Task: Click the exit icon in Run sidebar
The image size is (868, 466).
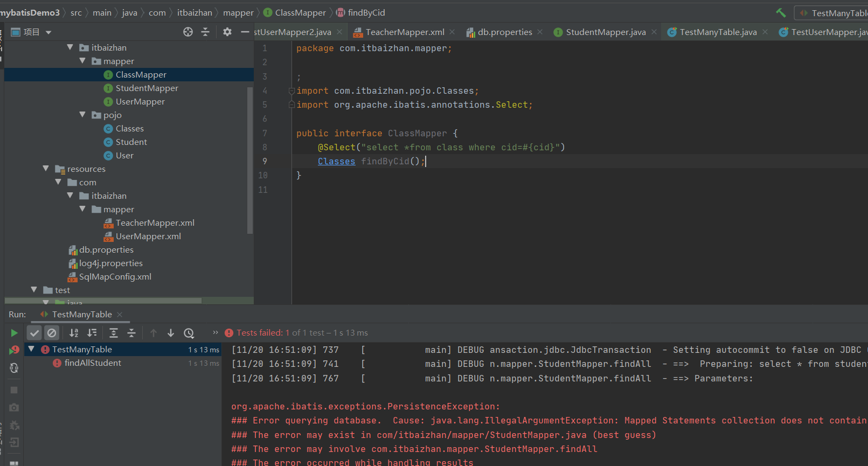Action: point(14,443)
